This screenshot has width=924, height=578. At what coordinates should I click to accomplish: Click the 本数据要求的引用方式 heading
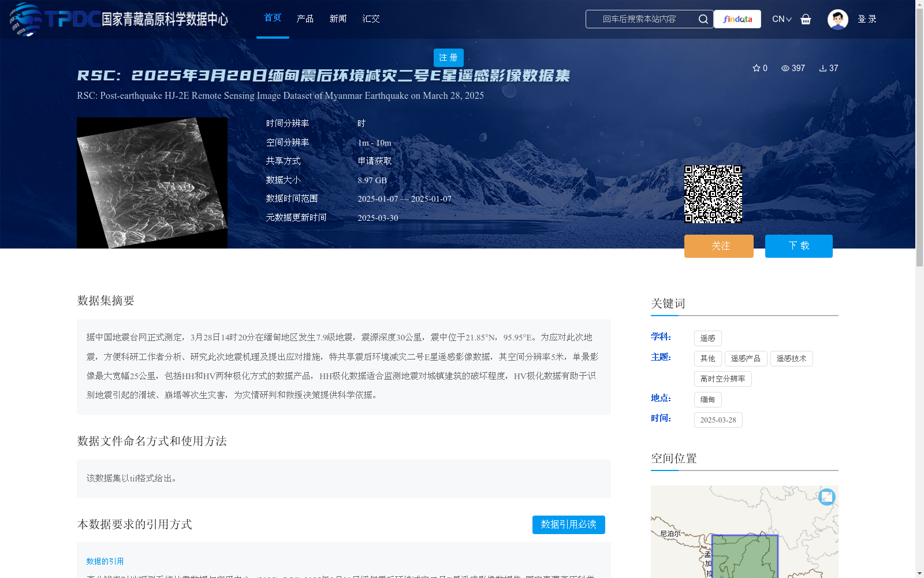pos(135,524)
